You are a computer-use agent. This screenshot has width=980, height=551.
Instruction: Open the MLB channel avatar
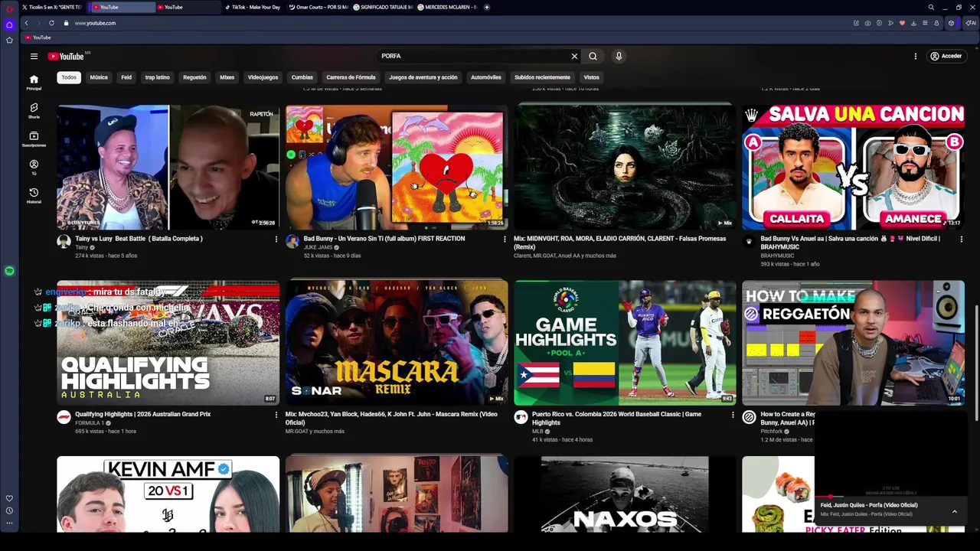click(521, 417)
